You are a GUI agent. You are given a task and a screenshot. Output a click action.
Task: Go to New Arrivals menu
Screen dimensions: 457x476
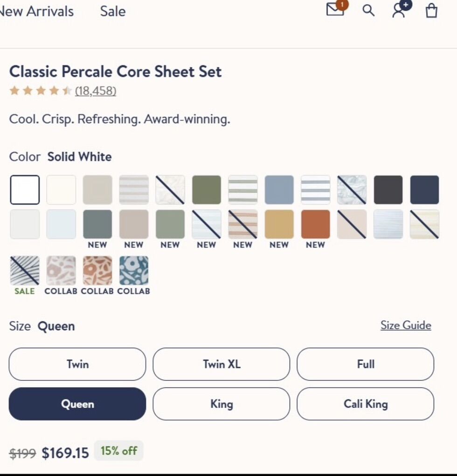pos(36,11)
